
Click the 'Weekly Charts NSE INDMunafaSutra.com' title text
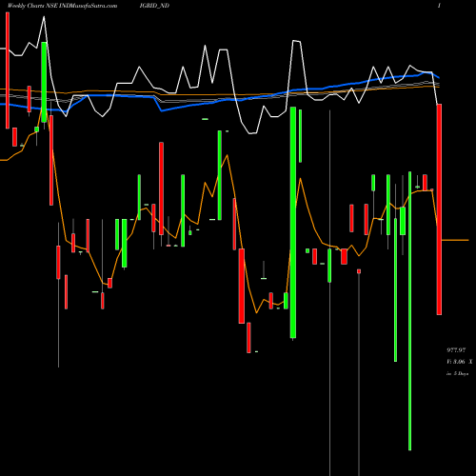[63, 6]
